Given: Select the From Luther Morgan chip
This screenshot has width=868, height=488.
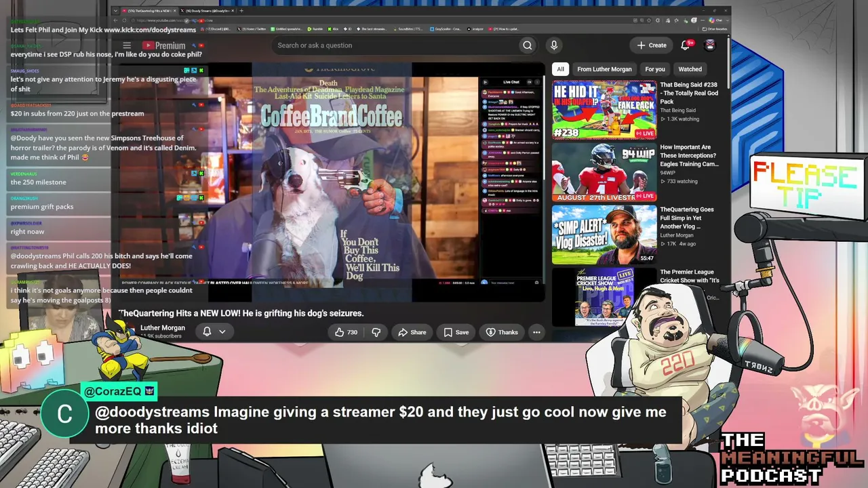Looking at the screenshot, I should pos(604,69).
